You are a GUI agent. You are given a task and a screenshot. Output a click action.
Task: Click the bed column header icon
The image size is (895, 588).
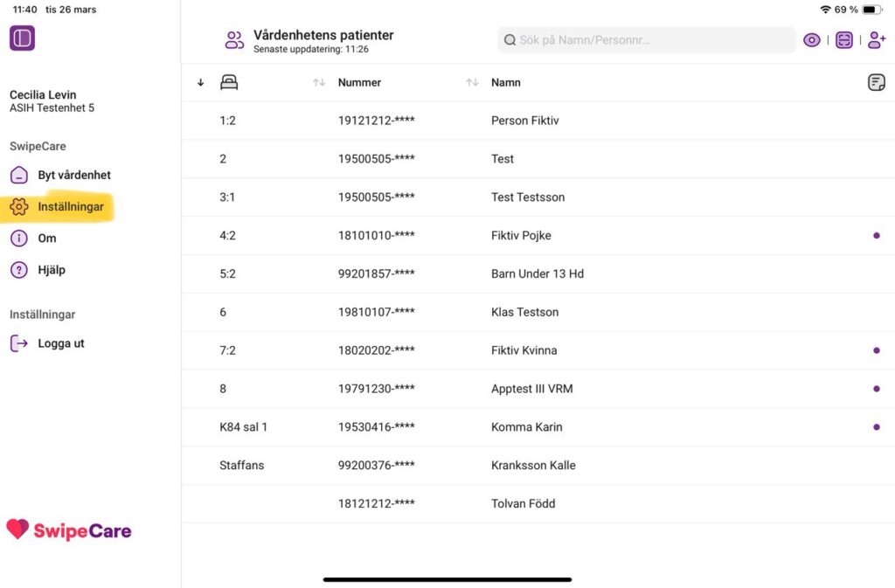tap(229, 82)
